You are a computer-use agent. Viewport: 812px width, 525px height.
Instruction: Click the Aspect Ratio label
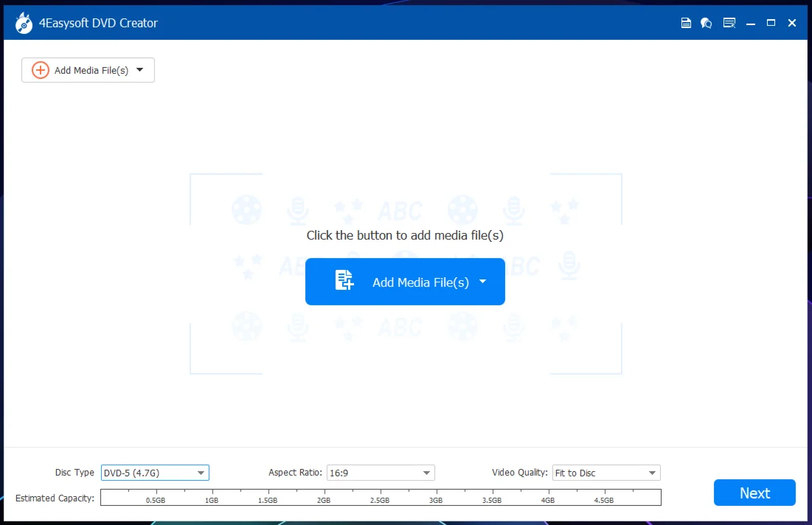(x=295, y=473)
